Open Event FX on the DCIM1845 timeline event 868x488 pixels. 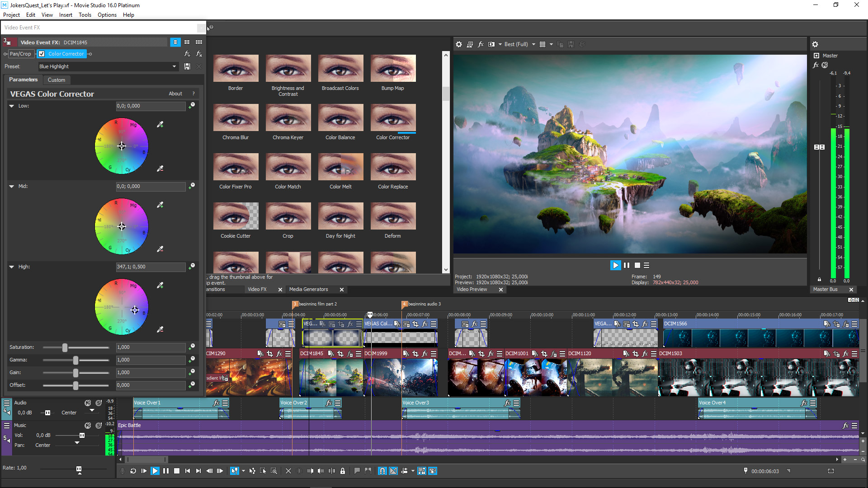pos(350,354)
